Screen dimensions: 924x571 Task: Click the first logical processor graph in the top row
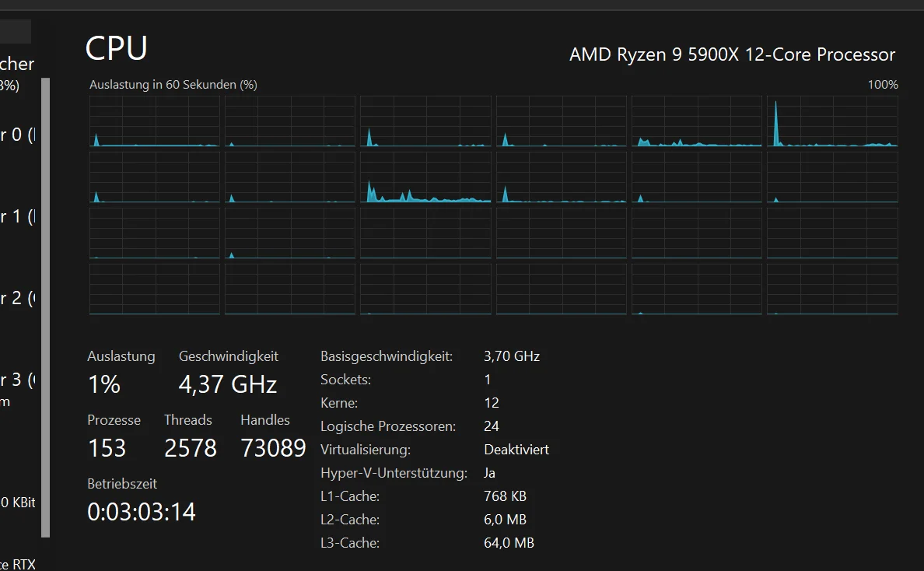coord(155,121)
